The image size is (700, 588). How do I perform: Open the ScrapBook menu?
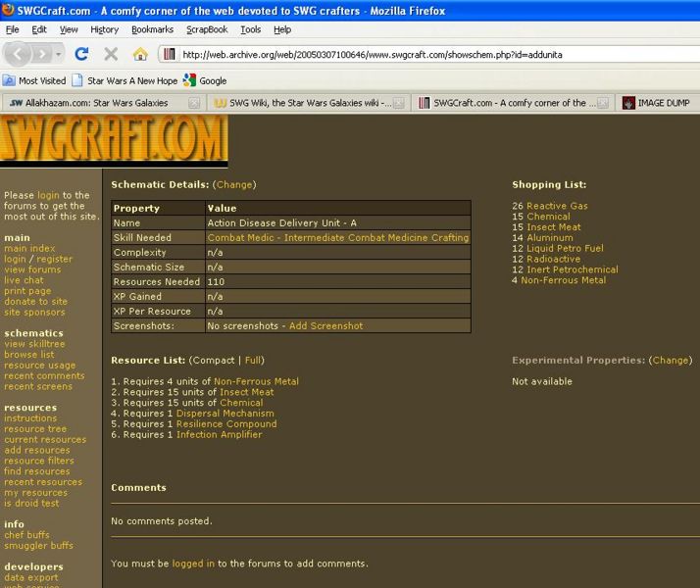point(208,29)
